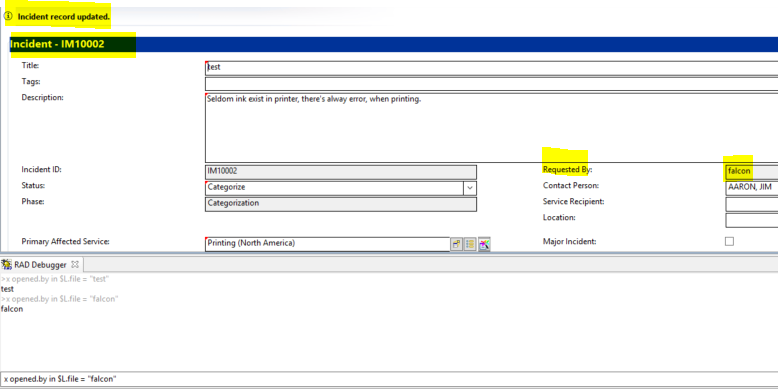This screenshot has width=778, height=389.
Task: Click the RAD Debugger command input box
Action: (x=389, y=379)
